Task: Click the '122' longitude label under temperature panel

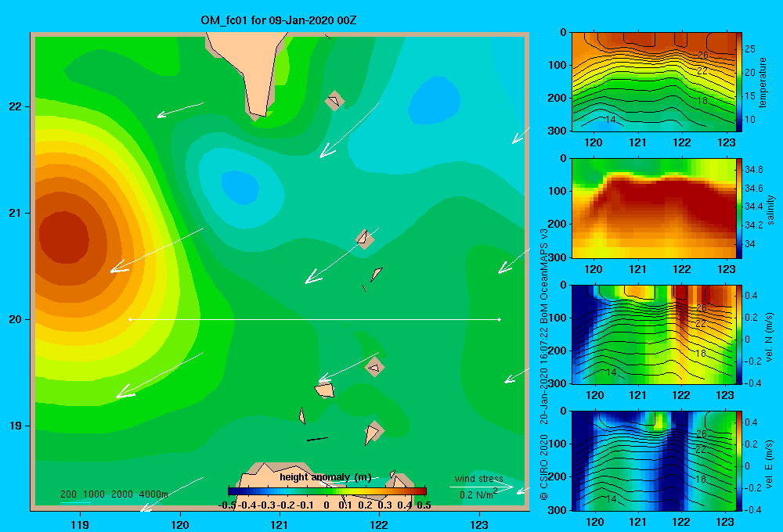Action: point(682,142)
